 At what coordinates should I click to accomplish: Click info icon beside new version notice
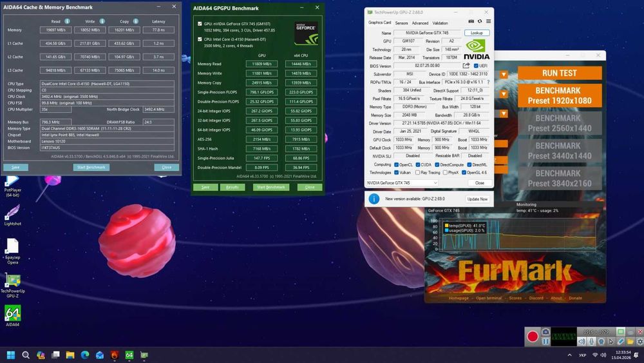[374, 199]
